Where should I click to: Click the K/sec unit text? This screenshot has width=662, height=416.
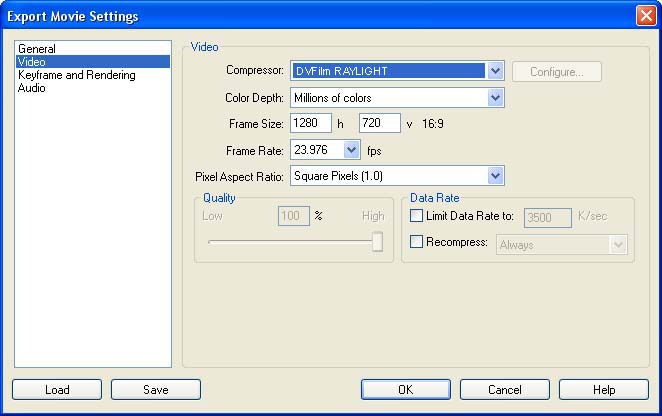(592, 216)
